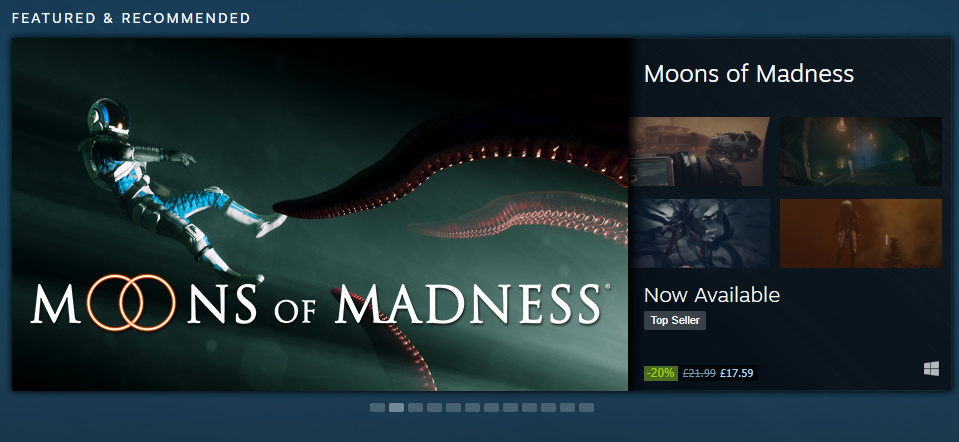Switch to the sixth carousel page indicator
The height and width of the screenshot is (442, 959).
(472, 407)
